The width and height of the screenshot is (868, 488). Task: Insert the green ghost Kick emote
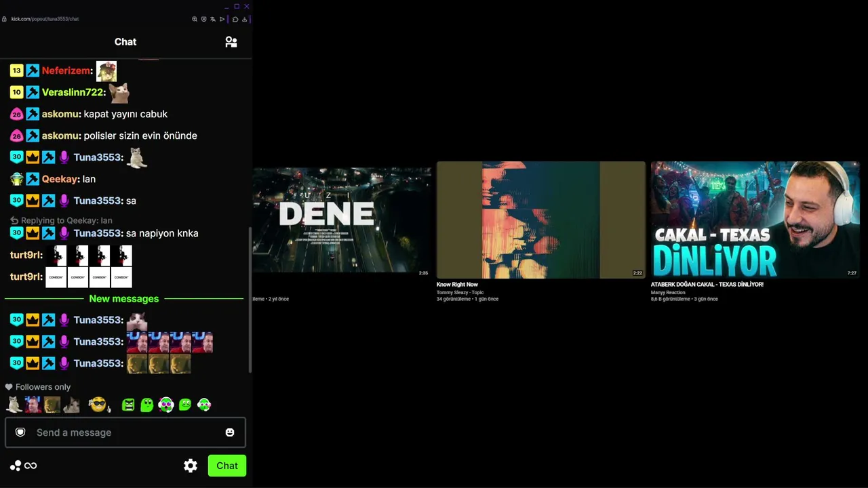(x=147, y=405)
